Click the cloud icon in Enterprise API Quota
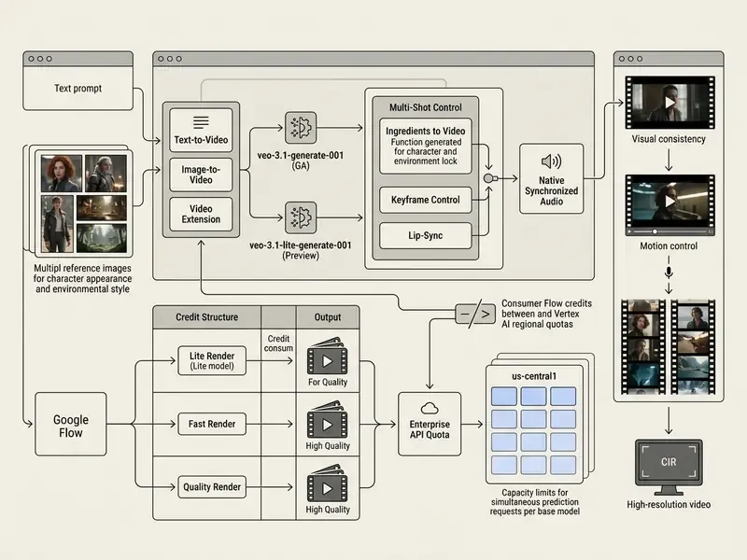The image size is (747, 560). (x=430, y=408)
